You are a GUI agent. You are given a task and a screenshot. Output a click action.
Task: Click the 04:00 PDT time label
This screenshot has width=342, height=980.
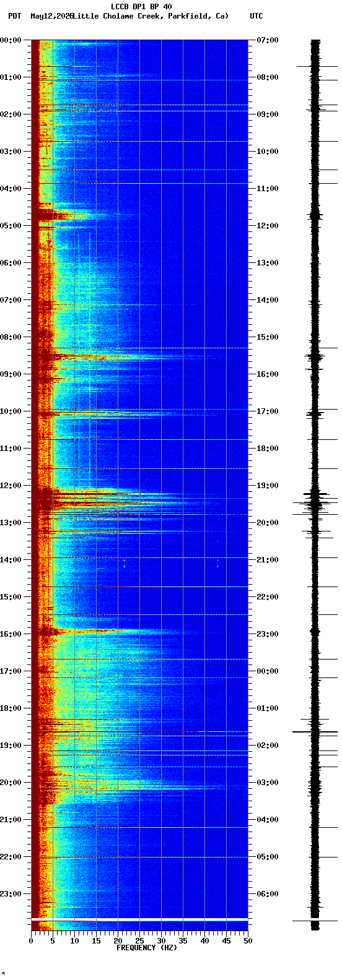pyautogui.click(x=11, y=189)
